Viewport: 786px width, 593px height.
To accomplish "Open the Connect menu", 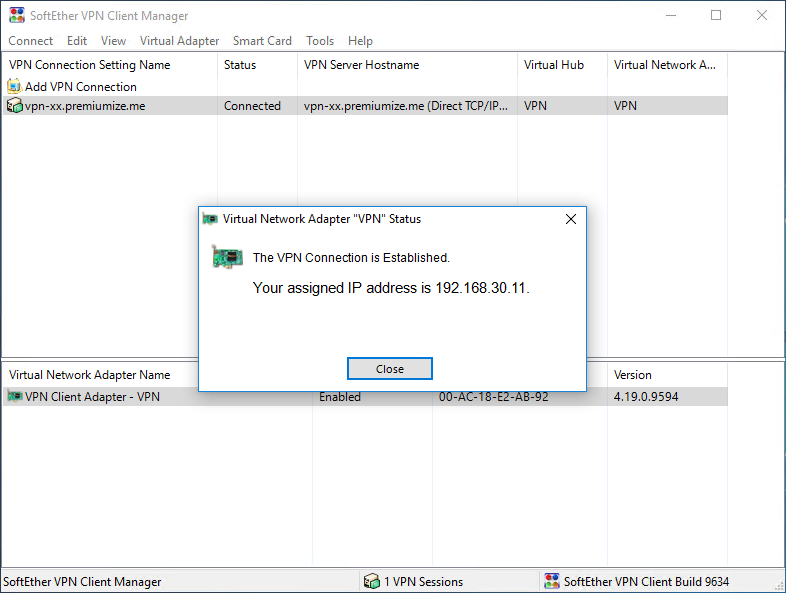I will pyautogui.click(x=31, y=41).
